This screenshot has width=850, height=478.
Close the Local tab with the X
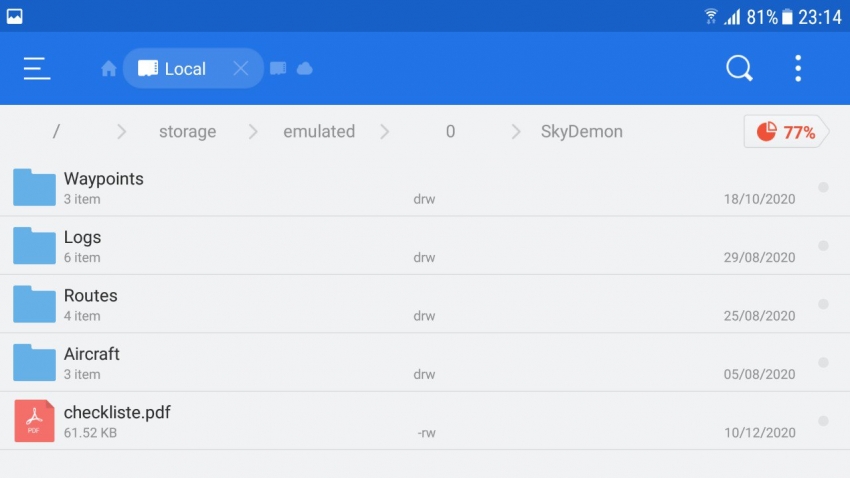[240, 69]
